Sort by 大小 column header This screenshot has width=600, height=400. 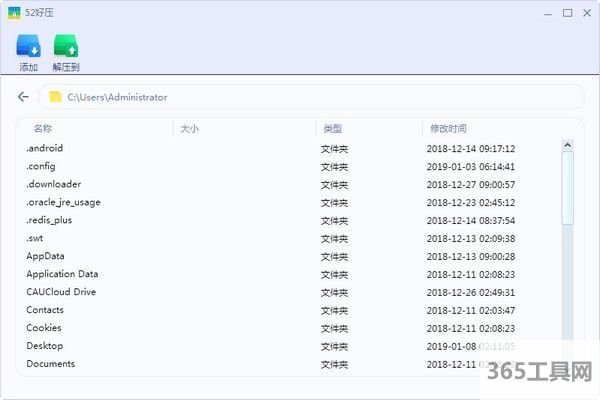[189, 129]
